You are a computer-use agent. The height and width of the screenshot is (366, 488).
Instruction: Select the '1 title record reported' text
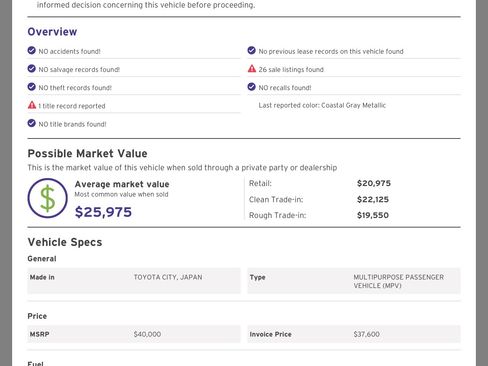tap(72, 106)
